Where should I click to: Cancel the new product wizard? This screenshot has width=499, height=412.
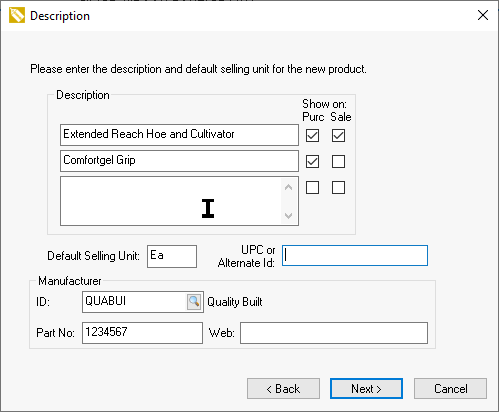tap(450, 389)
